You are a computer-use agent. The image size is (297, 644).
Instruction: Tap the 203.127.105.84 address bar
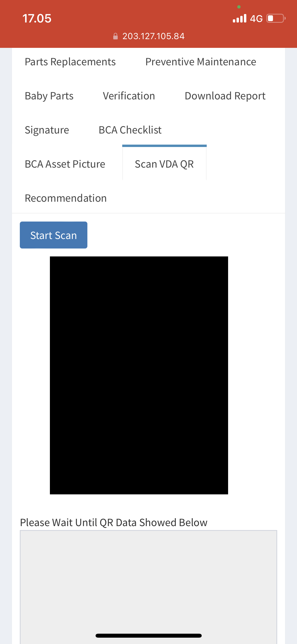(x=149, y=36)
